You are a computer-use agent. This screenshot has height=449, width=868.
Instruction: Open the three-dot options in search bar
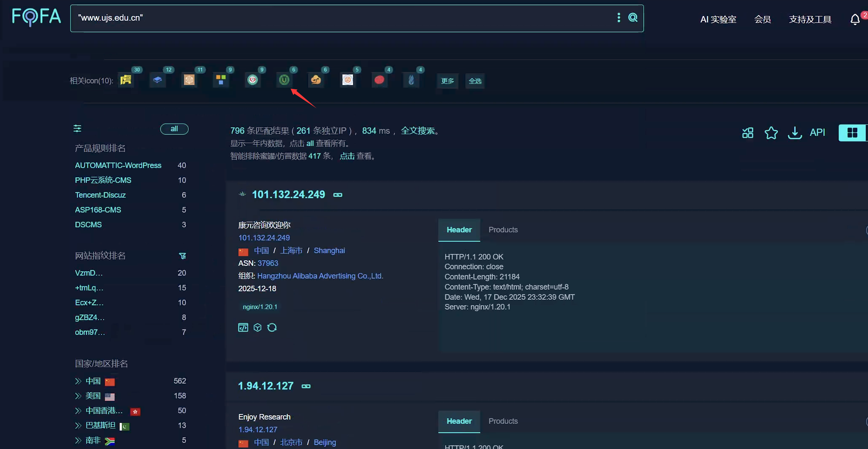click(x=618, y=18)
